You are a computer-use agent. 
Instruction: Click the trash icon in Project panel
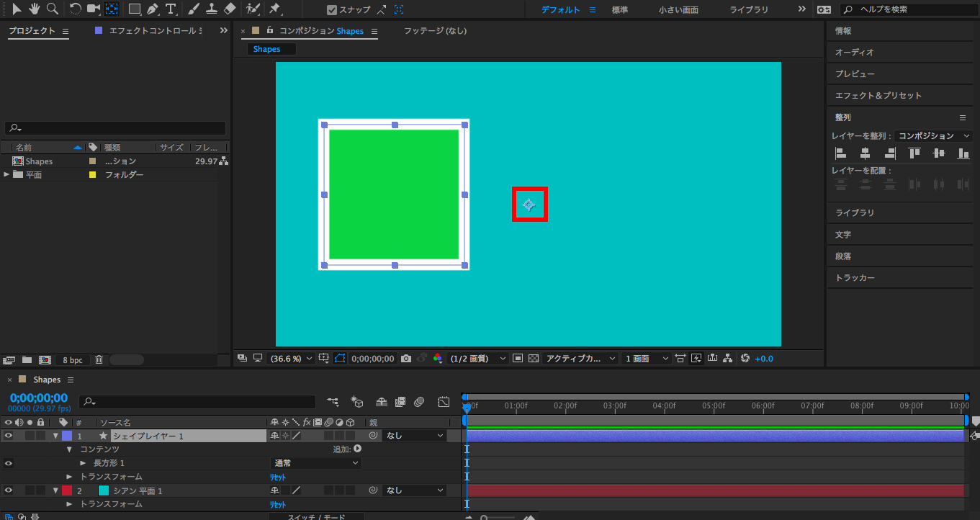(x=99, y=359)
